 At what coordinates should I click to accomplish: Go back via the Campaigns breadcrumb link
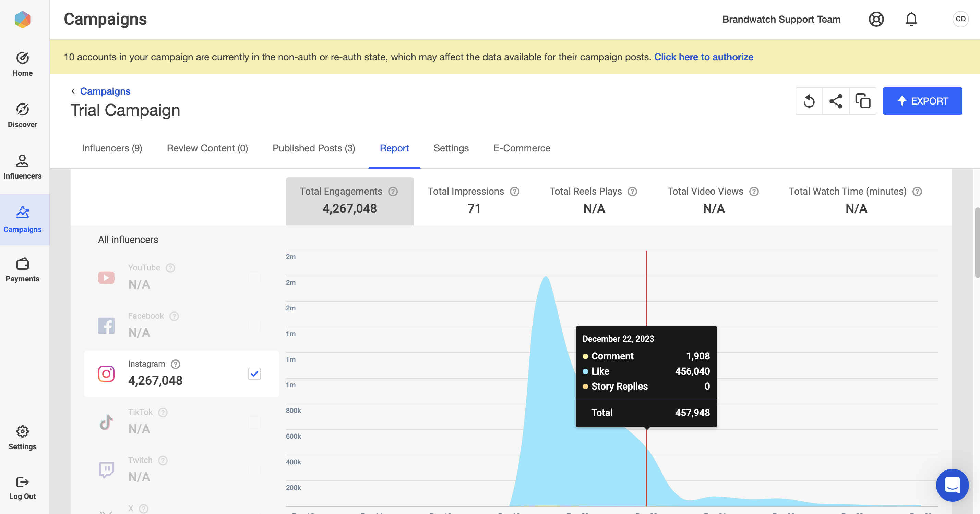tap(105, 91)
